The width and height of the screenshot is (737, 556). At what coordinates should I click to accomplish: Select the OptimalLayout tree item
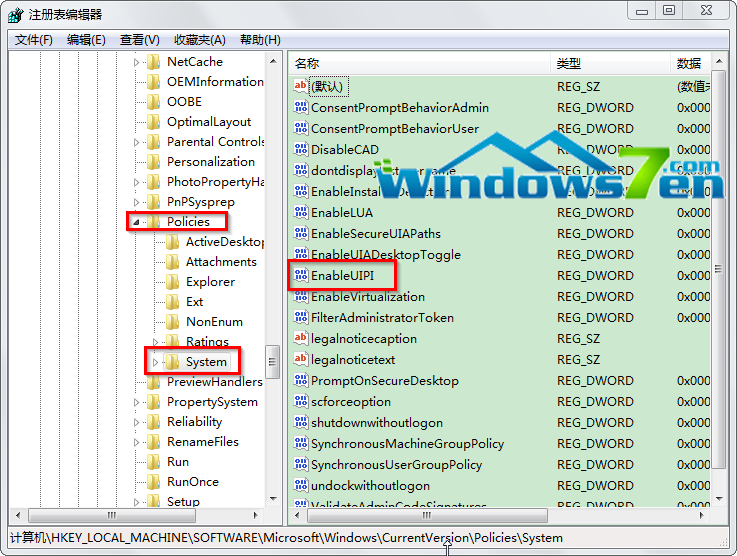[209, 122]
